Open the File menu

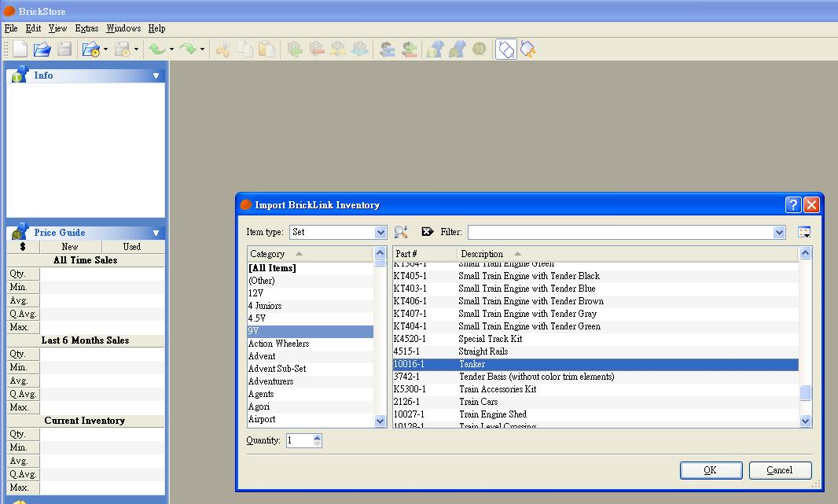[11, 28]
